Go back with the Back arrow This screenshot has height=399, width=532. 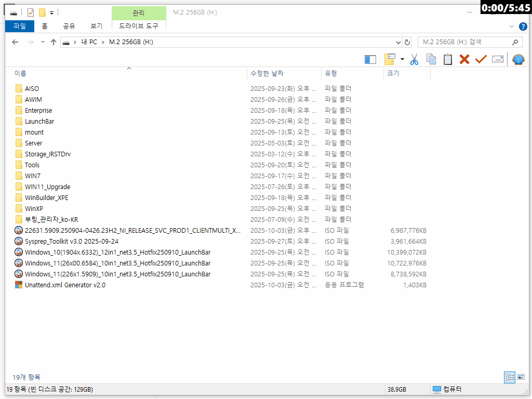[x=15, y=42]
